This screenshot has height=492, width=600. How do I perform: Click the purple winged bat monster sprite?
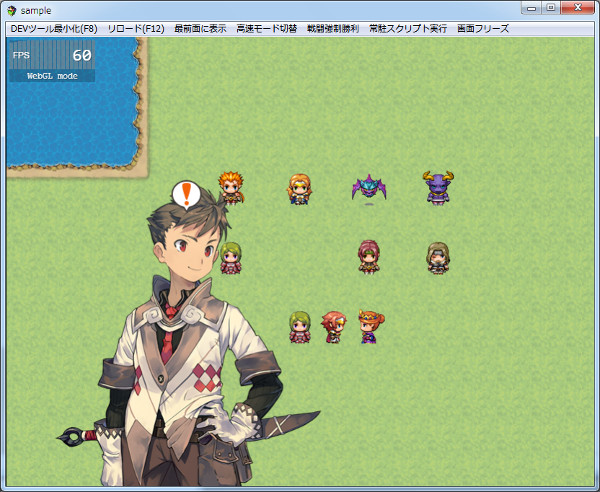pyautogui.click(x=369, y=187)
